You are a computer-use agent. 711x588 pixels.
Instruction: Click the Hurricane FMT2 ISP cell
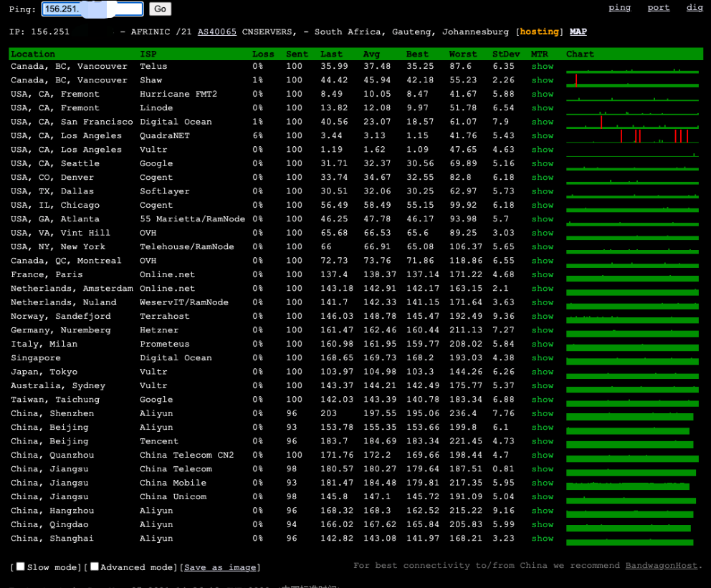tap(178, 95)
